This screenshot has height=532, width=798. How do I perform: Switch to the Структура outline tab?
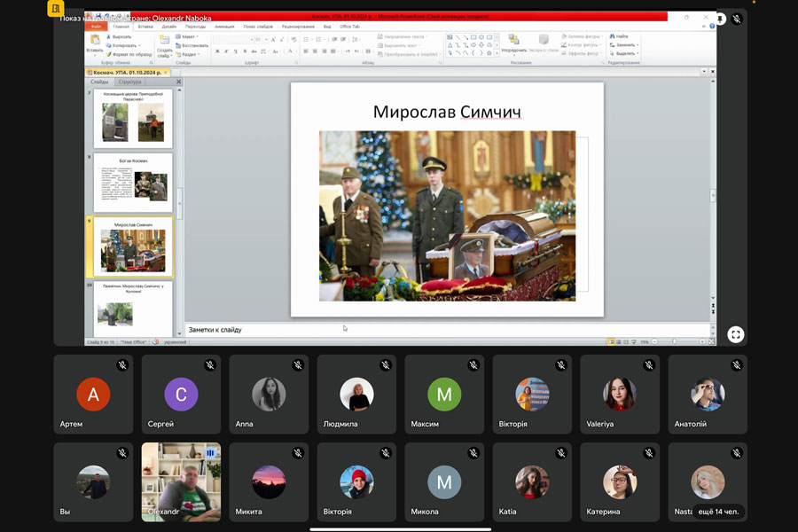click(x=129, y=82)
